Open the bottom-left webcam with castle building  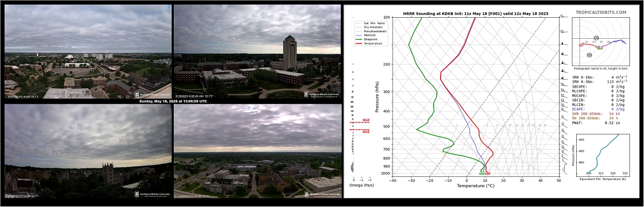click(x=88, y=151)
